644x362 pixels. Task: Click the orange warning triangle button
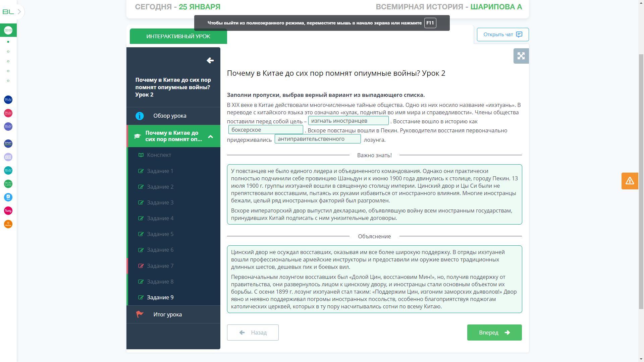point(630,181)
